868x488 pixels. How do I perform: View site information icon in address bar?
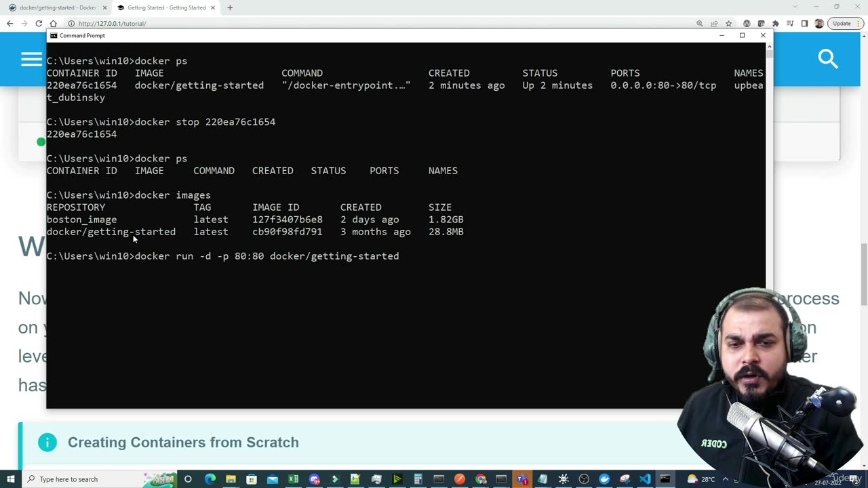tap(71, 23)
